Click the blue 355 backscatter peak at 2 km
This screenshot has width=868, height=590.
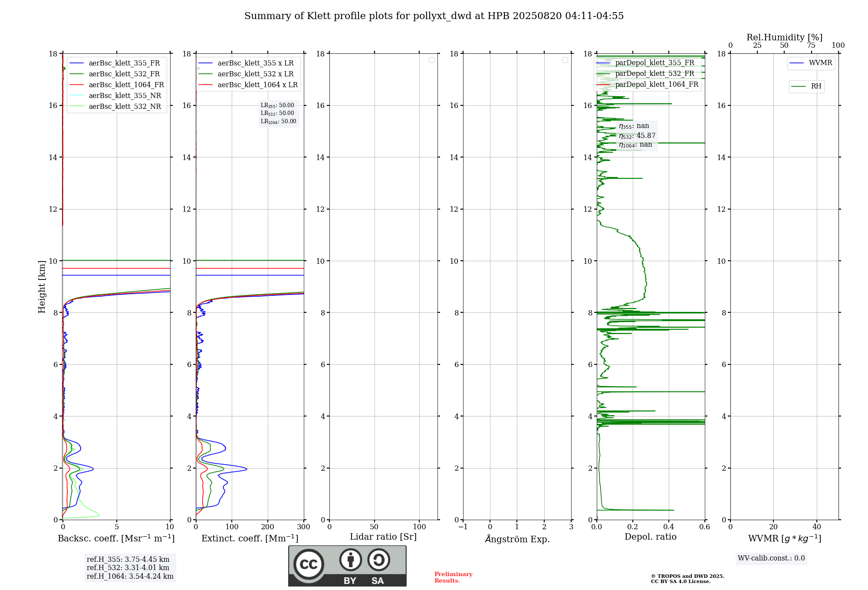(x=92, y=469)
